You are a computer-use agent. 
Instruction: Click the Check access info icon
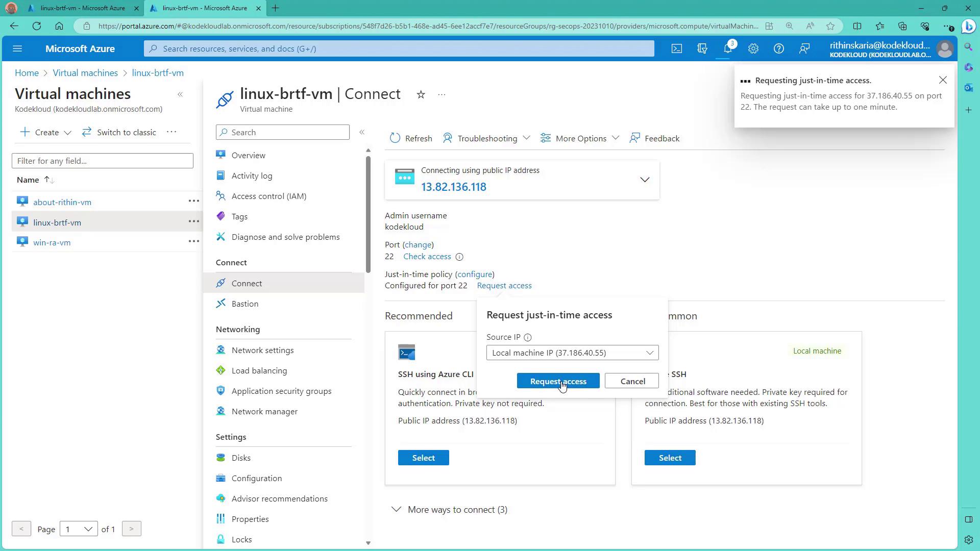459,257
